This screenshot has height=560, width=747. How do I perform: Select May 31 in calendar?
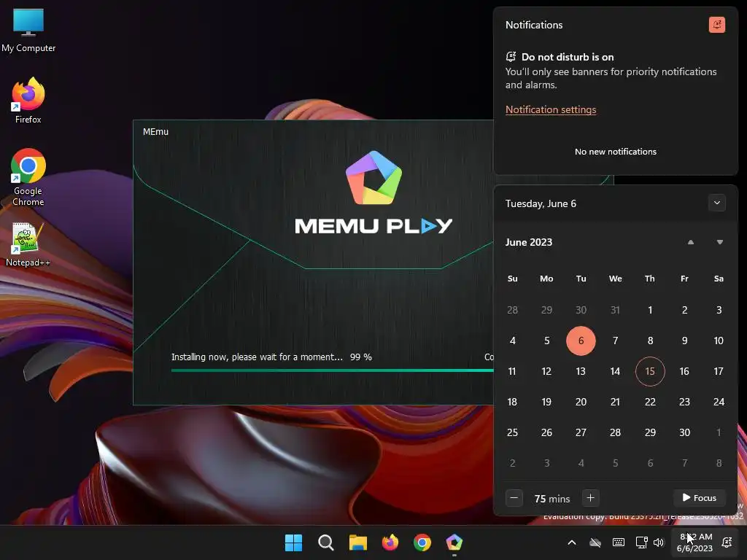coord(615,310)
